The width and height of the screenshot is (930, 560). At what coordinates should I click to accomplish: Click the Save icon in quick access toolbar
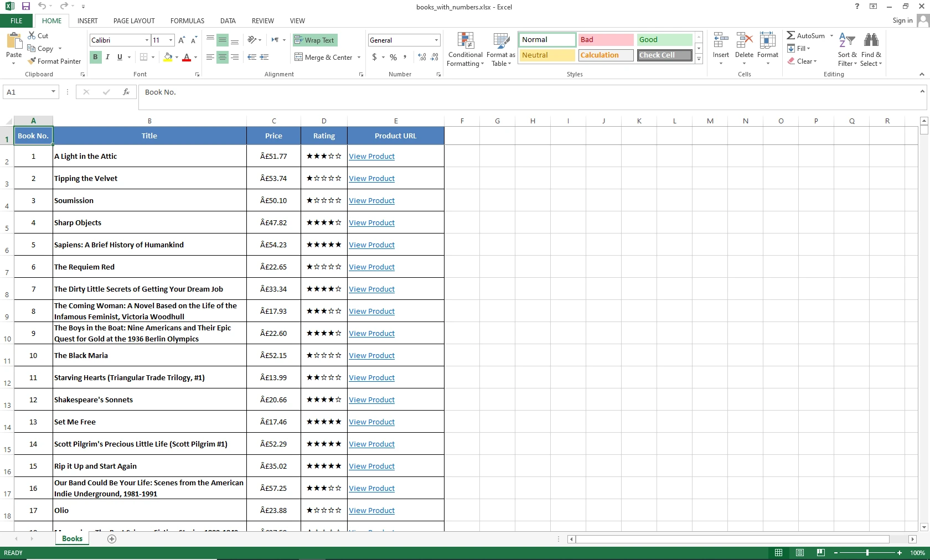[x=25, y=7]
